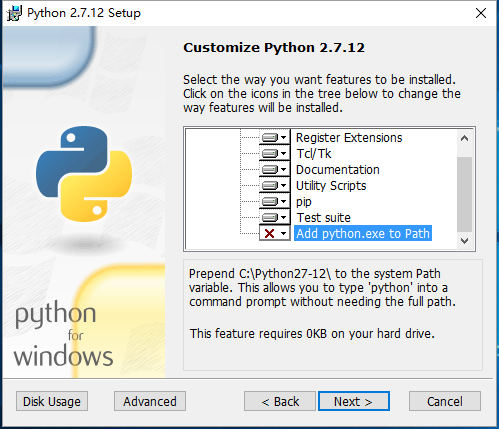499x429 pixels.
Task: Click the feature list scroll down arrow
Action: (x=465, y=240)
